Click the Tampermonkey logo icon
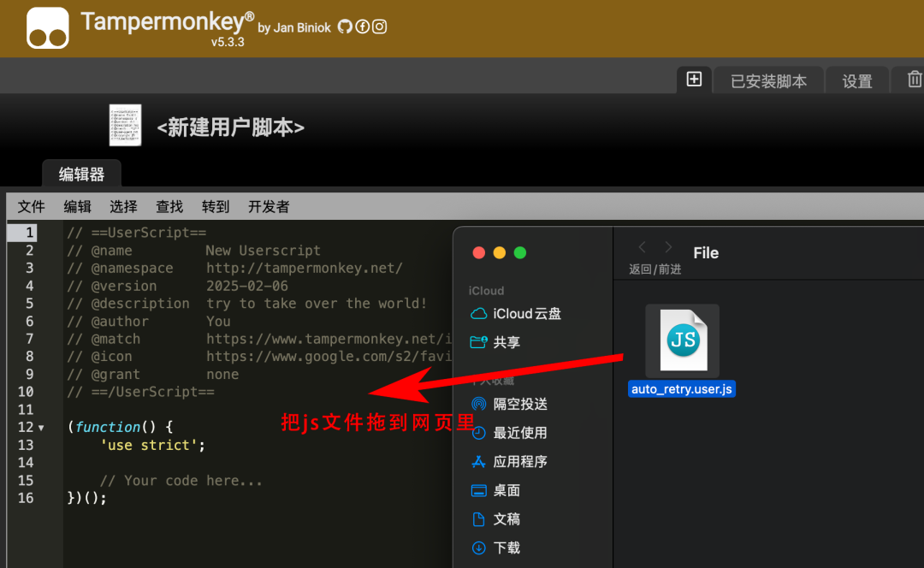Image resolution: width=924 pixels, height=568 pixels. point(48,27)
